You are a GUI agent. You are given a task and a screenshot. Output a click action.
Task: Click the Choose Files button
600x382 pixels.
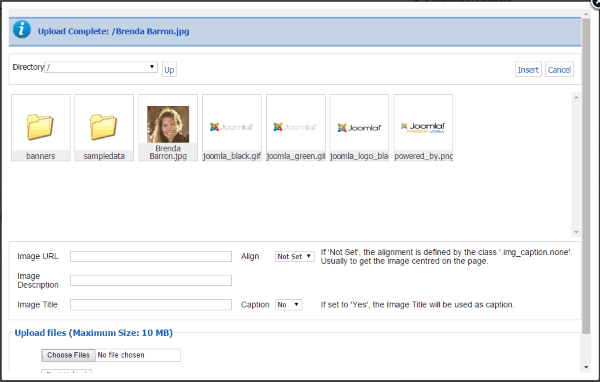68,355
